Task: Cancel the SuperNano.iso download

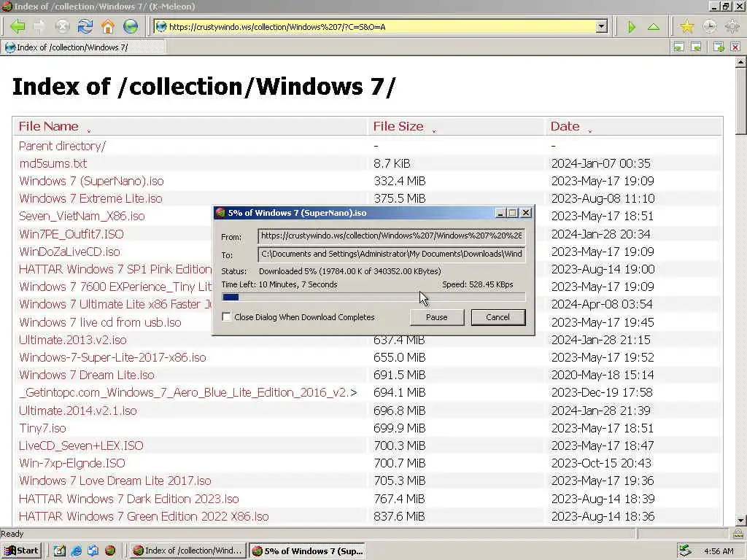Action: (498, 317)
